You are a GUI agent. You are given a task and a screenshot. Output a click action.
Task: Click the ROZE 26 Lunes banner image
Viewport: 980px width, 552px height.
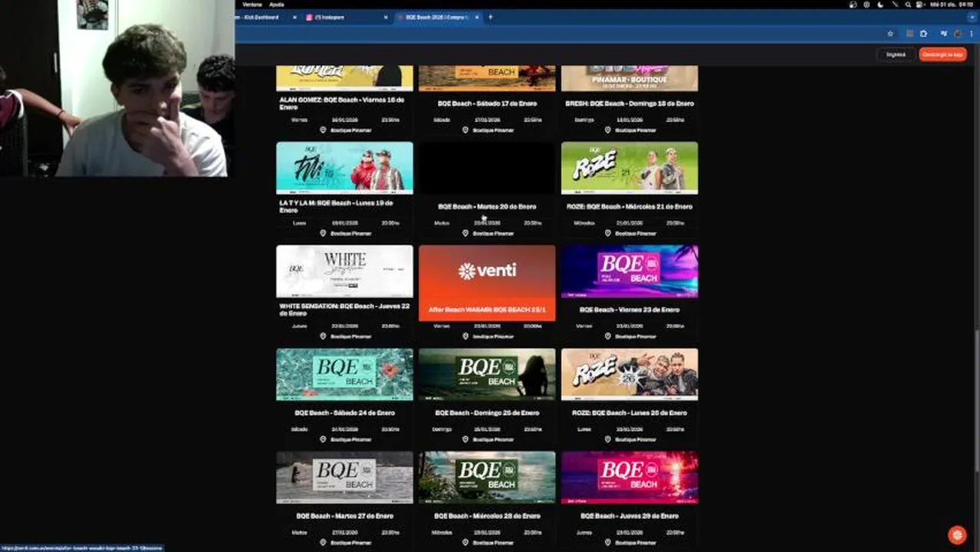pyautogui.click(x=630, y=374)
